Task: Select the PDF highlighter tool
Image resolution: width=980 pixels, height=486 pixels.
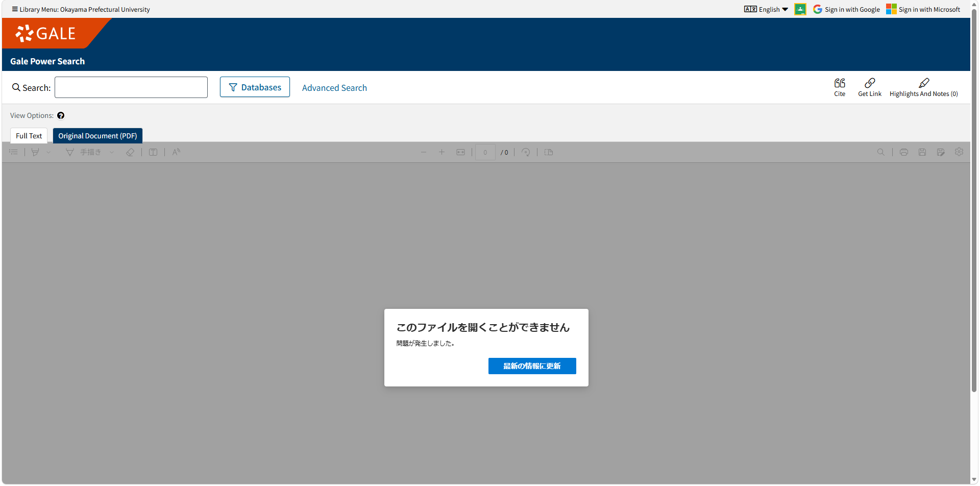Action: coord(35,152)
